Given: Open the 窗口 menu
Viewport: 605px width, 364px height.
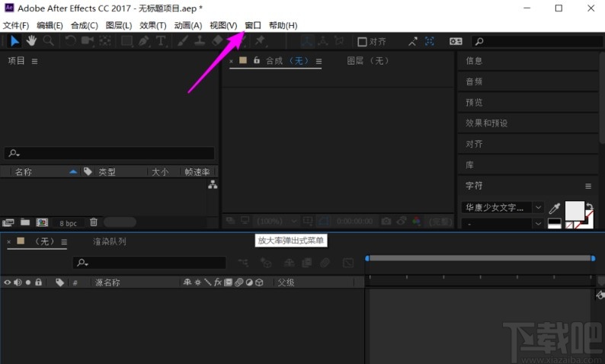Looking at the screenshot, I should [253, 25].
